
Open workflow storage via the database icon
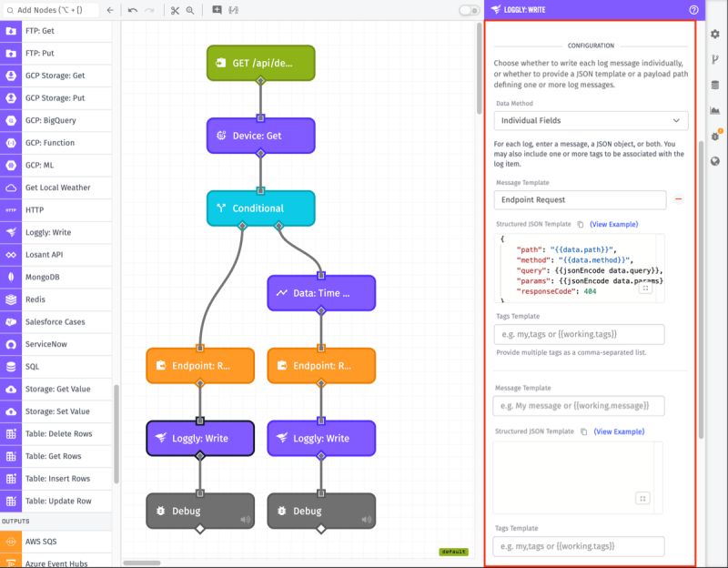715,82
